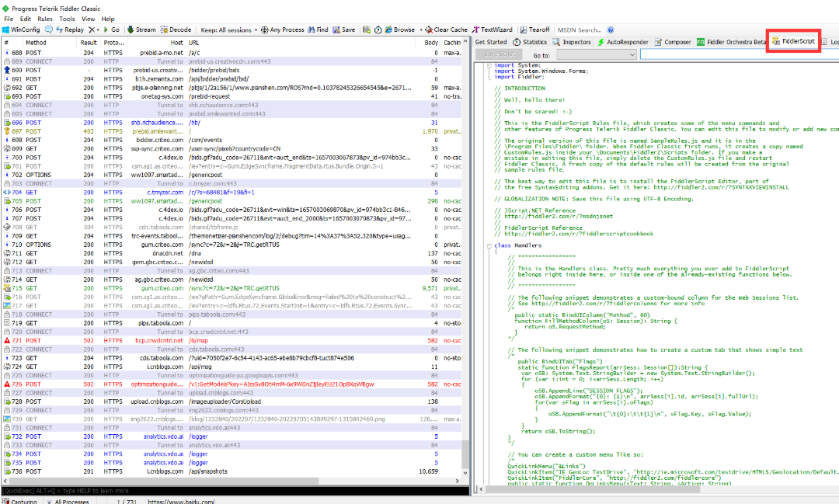The image size is (839, 504).
Task: Open the Browse dropdown arrow
Action: pyautogui.click(x=420, y=30)
